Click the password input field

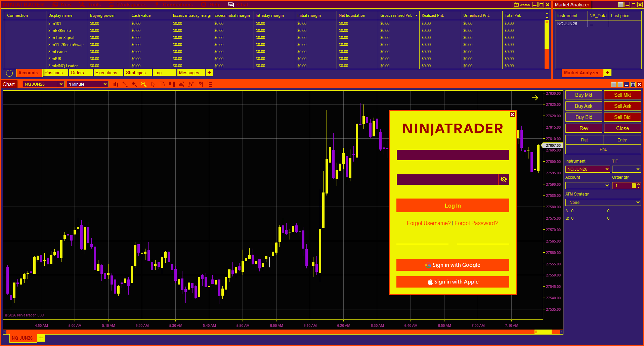(447, 179)
